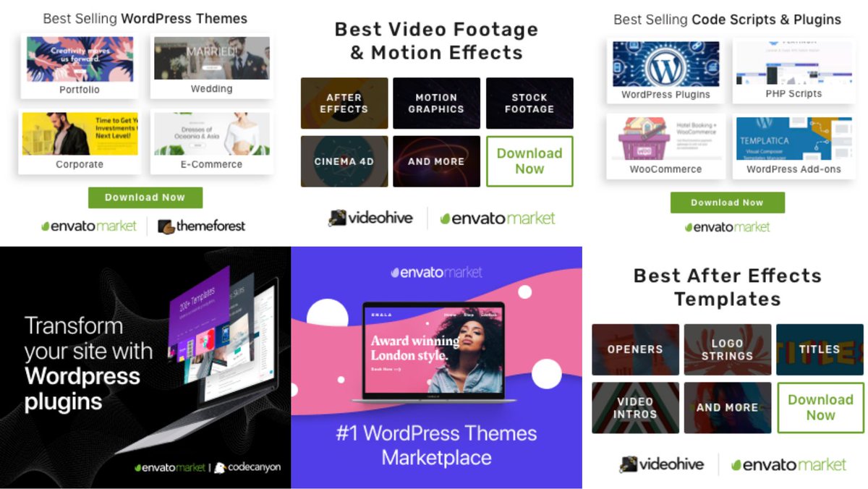The width and height of the screenshot is (868, 489).
Task: Click Envato Market logo under Code Scripts
Action: 728,227
